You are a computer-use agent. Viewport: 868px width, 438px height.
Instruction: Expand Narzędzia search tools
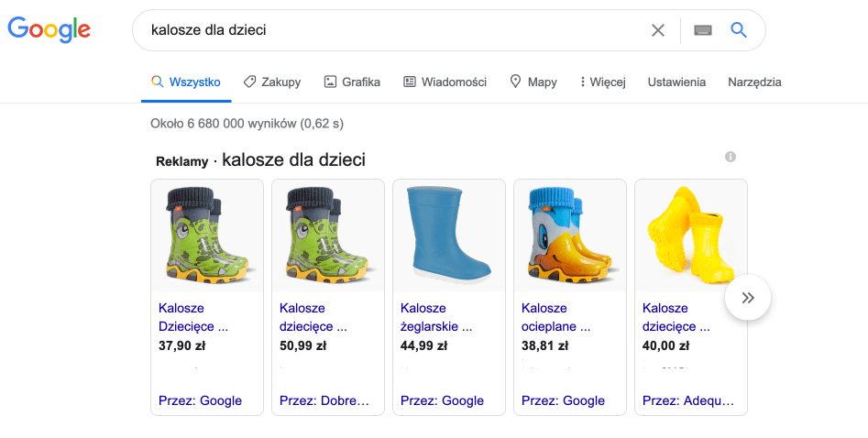pos(754,82)
